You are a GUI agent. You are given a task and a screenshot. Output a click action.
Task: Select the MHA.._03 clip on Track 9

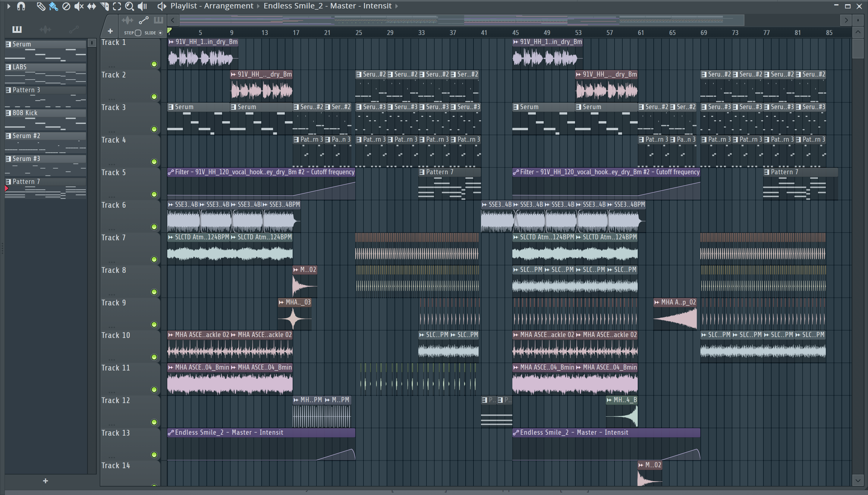point(295,314)
